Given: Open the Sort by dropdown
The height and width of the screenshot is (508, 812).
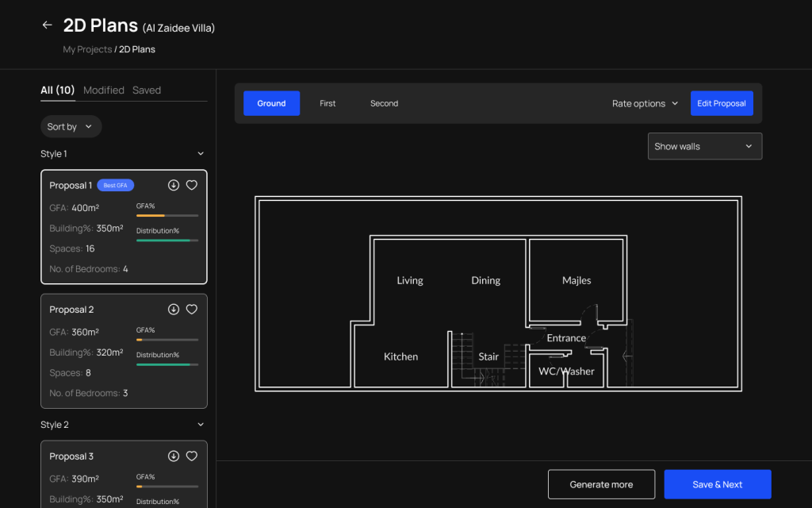Looking at the screenshot, I should [71, 127].
